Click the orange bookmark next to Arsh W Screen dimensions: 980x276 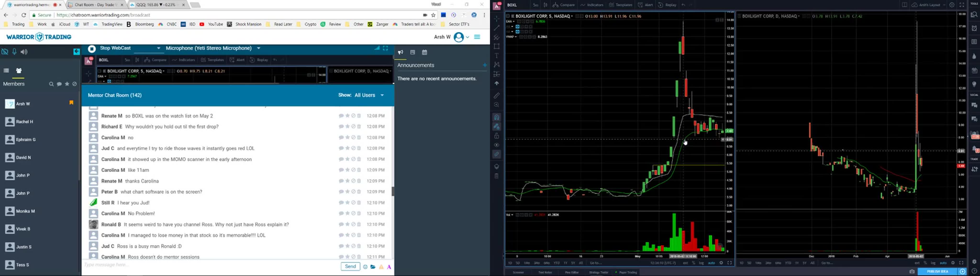(71, 103)
